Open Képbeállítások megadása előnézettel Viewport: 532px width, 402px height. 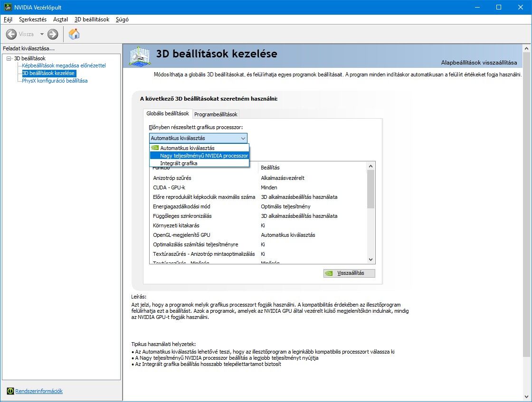(64, 65)
